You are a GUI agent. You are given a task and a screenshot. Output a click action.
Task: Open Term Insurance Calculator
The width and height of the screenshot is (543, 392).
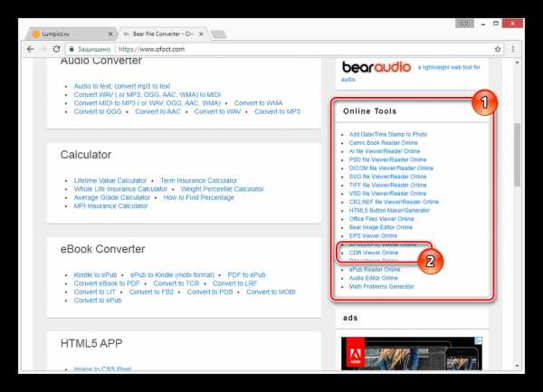point(199,180)
